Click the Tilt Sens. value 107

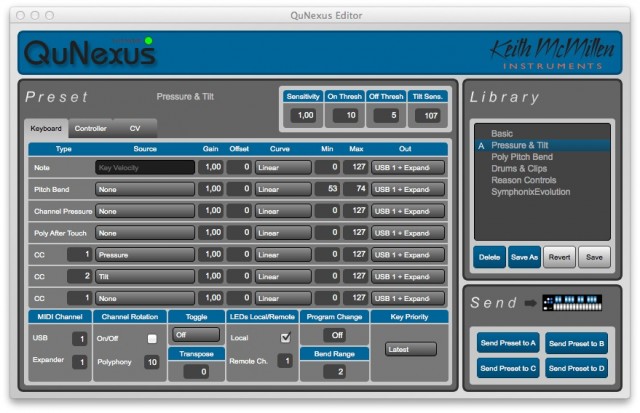428,115
